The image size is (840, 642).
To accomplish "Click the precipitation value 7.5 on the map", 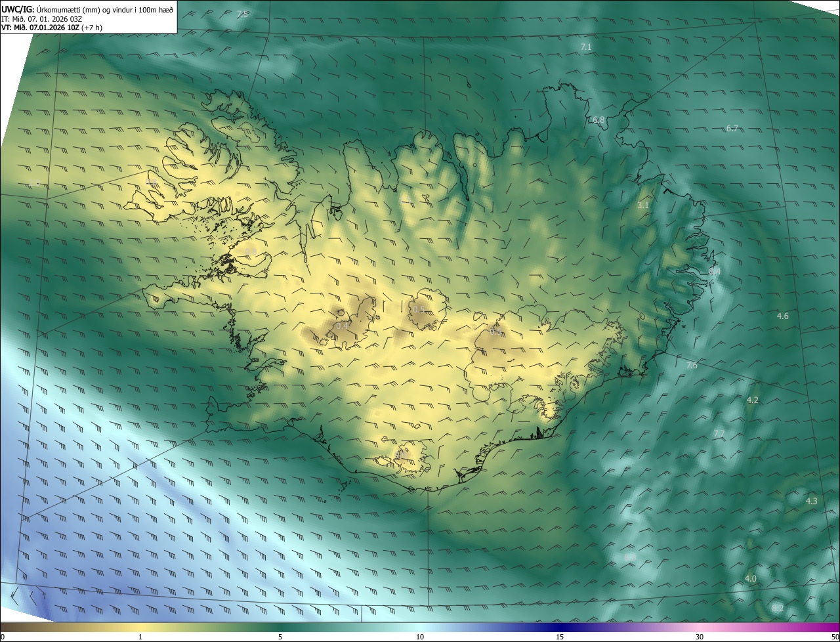I will 243,14.
